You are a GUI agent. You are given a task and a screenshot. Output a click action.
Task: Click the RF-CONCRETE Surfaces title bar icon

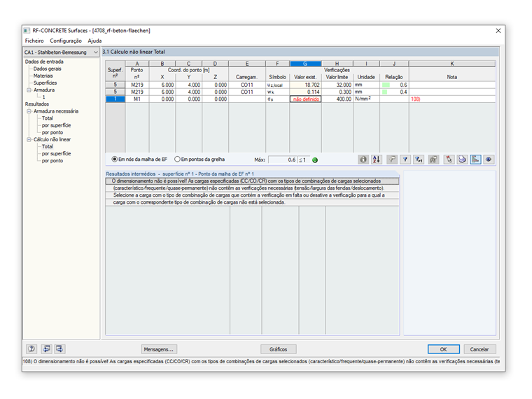pyautogui.click(x=27, y=31)
